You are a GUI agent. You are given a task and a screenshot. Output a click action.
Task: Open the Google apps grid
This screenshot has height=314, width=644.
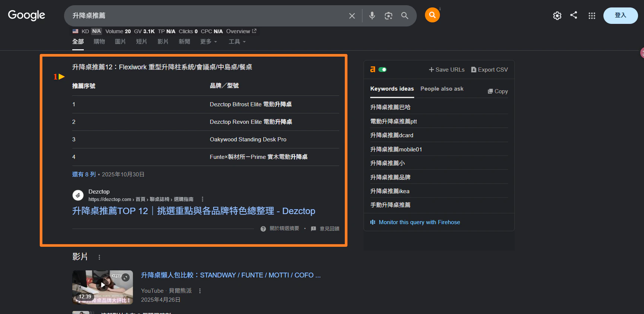[592, 16]
